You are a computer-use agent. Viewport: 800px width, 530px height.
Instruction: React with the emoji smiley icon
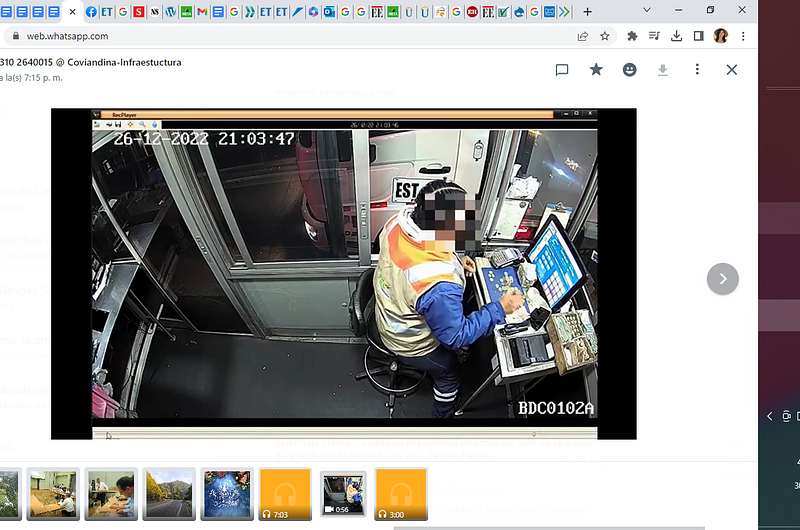pyautogui.click(x=630, y=69)
